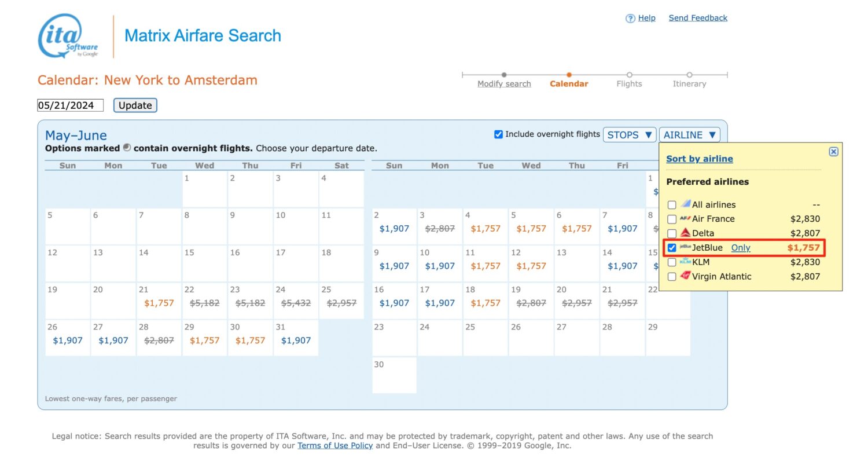Toggle the Include overnight flights checkbox
This screenshot has height=458, width=868.
tap(498, 134)
